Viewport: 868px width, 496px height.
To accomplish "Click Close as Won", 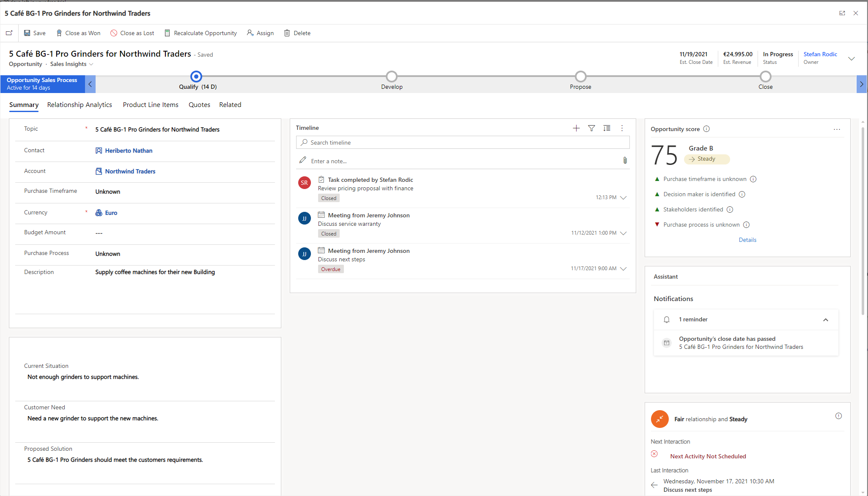I will [78, 33].
